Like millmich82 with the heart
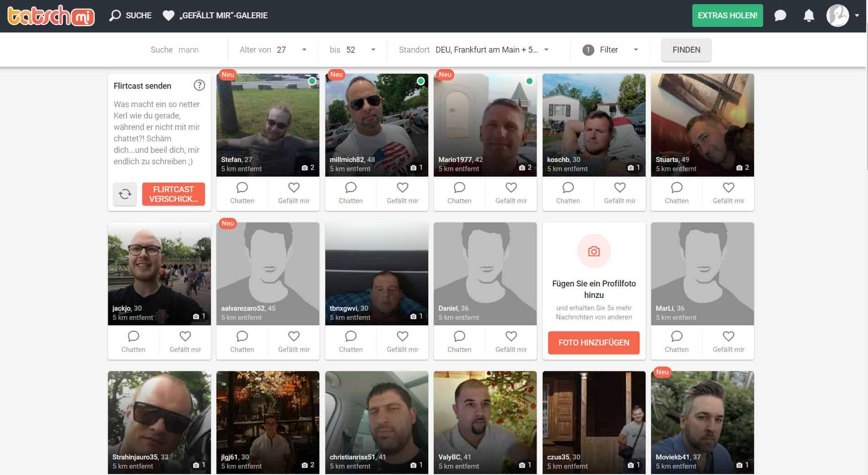This screenshot has width=868, height=475. pos(403,194)
